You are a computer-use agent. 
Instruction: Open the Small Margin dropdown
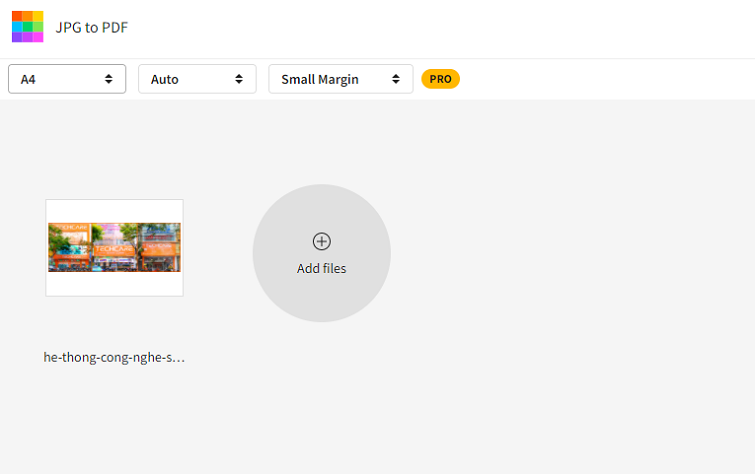(340, 79)
